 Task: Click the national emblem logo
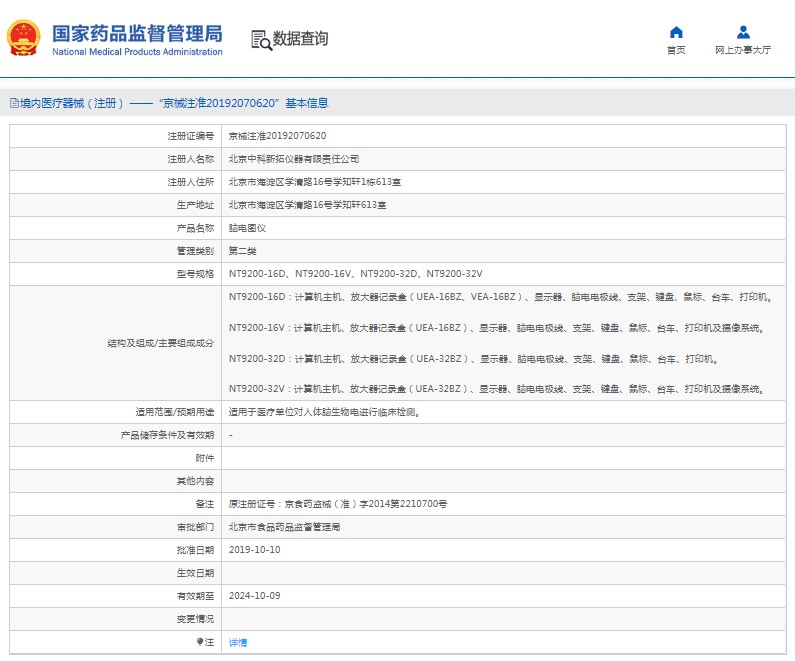(x=23, y=38)
